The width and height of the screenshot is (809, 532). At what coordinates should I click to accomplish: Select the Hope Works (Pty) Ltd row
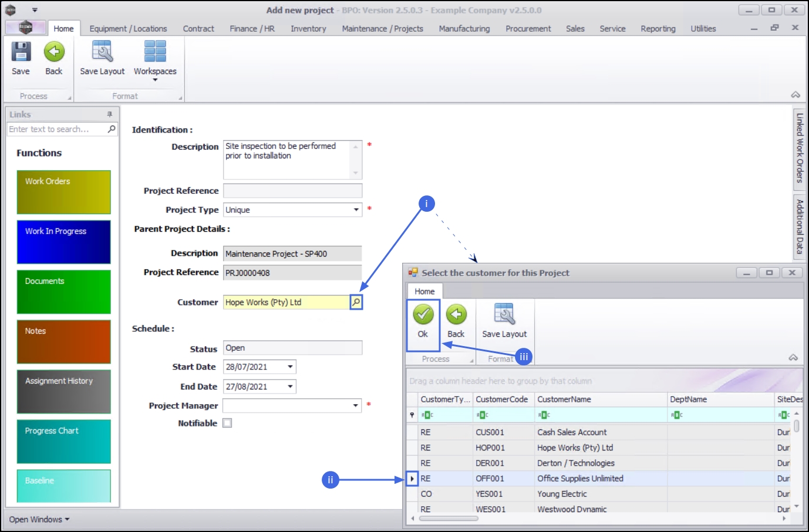click(x=599, y=448)
